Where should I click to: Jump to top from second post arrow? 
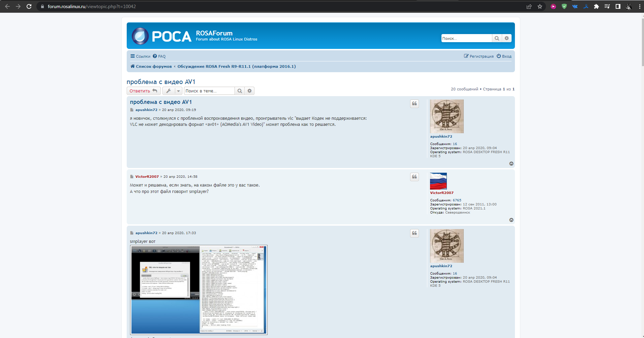pyautogui.click(x=511, y=220)
